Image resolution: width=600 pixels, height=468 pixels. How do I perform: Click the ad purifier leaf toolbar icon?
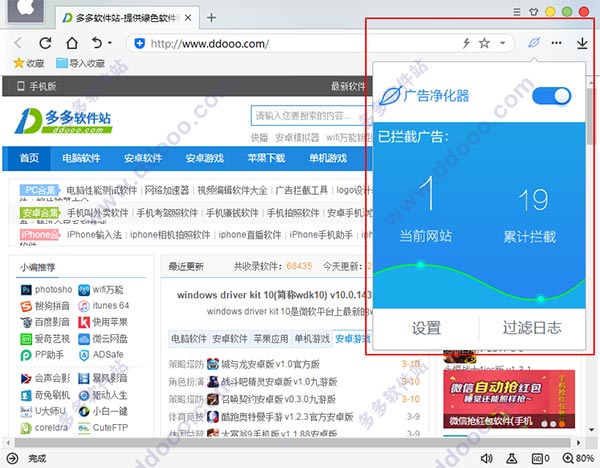click(x=533, y=42)
